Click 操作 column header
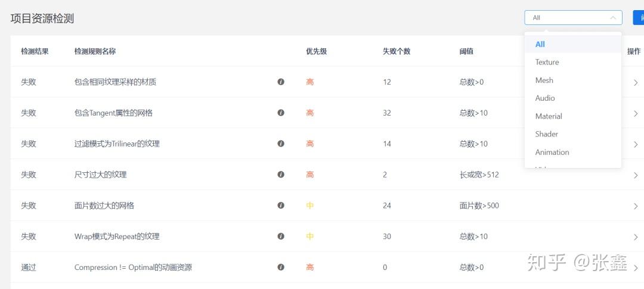 tap(634, 51)
